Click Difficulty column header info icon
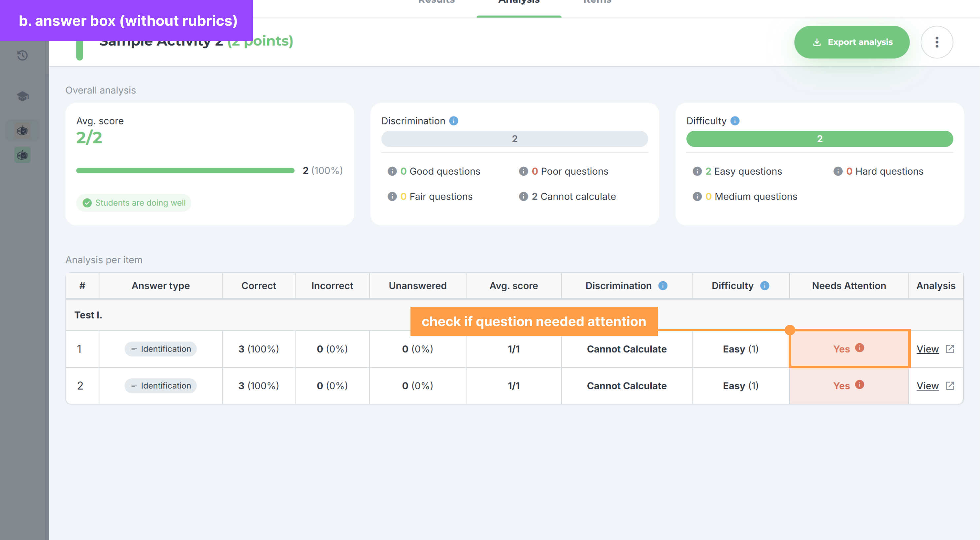Viewport: 980px width, 540px height. coord(764,286)
